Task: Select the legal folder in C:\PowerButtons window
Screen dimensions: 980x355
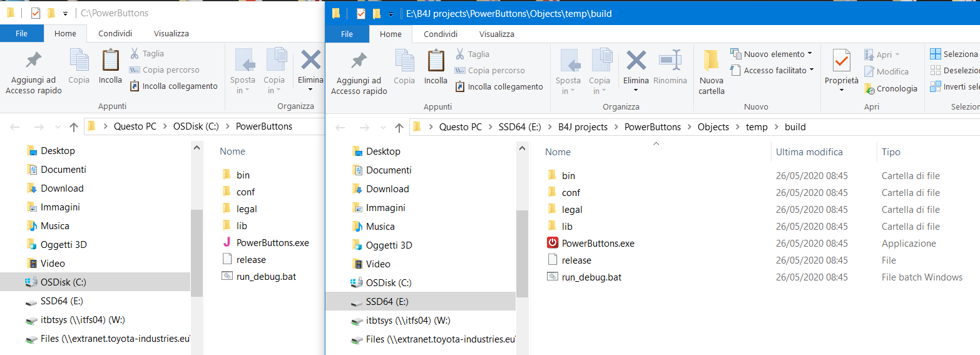Action: [x=239, y=208]
